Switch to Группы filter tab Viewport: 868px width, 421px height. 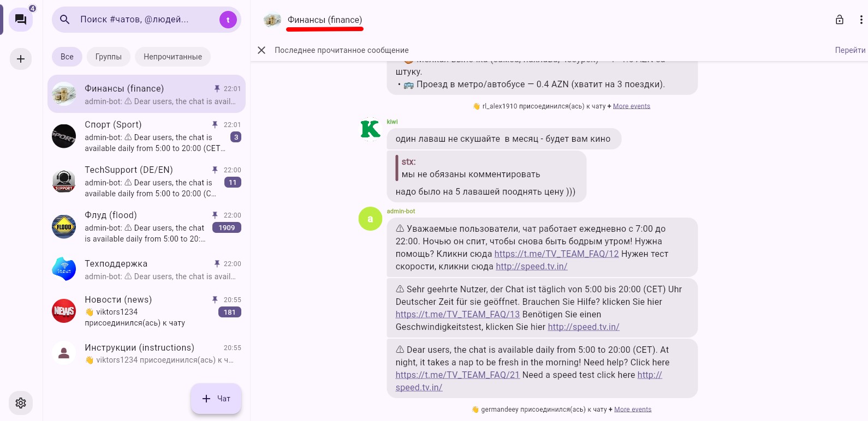click(x=109, y=57)
